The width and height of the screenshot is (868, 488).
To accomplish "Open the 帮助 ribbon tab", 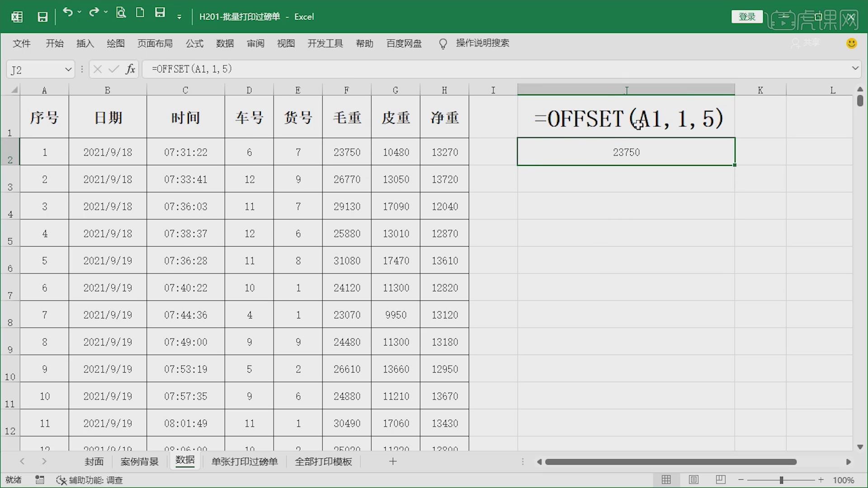I will click(364, 43).
